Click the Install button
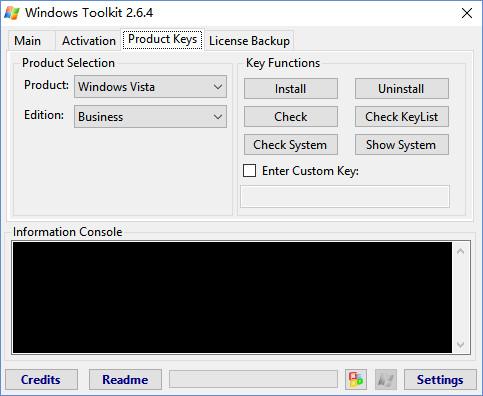This screenshot has height=396, width=483. click(291, 89)
